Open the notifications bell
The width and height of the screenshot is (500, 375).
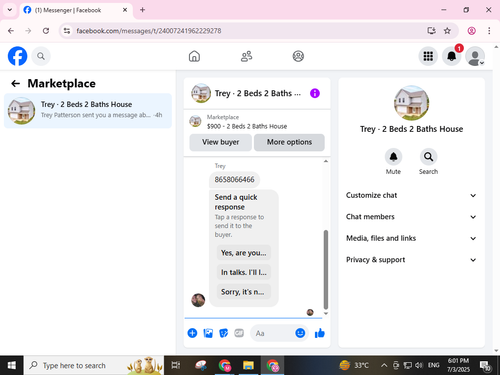point(452,56)
